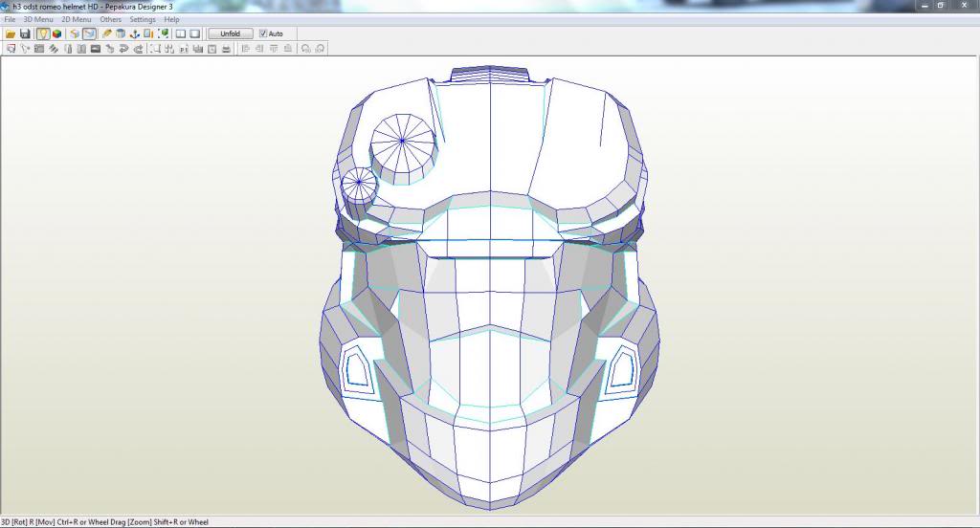Open the Others menu
Screen dimensions: 980x528
point(111,19)
